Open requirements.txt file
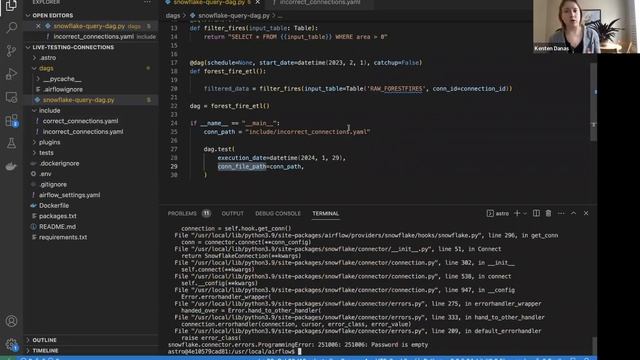This screenshot has width=640, height=360. (x=63, y=237)
